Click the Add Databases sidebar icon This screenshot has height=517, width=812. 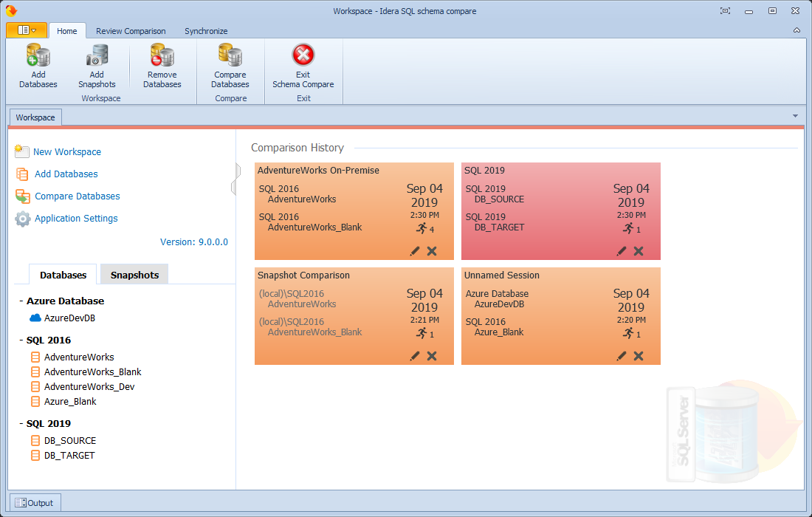[x=22, y=174]
